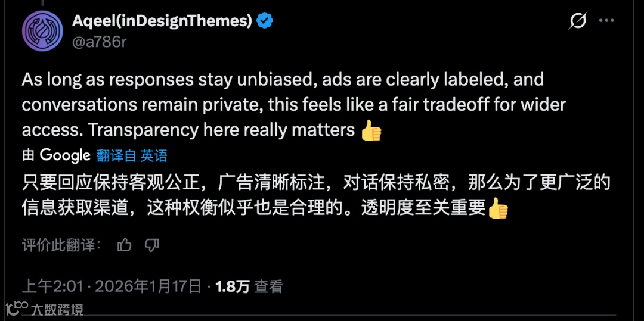The width and height of the screenshot is (644, 321).
Task: Click the 2026年1月17日 post date
Action: point(148,286)
